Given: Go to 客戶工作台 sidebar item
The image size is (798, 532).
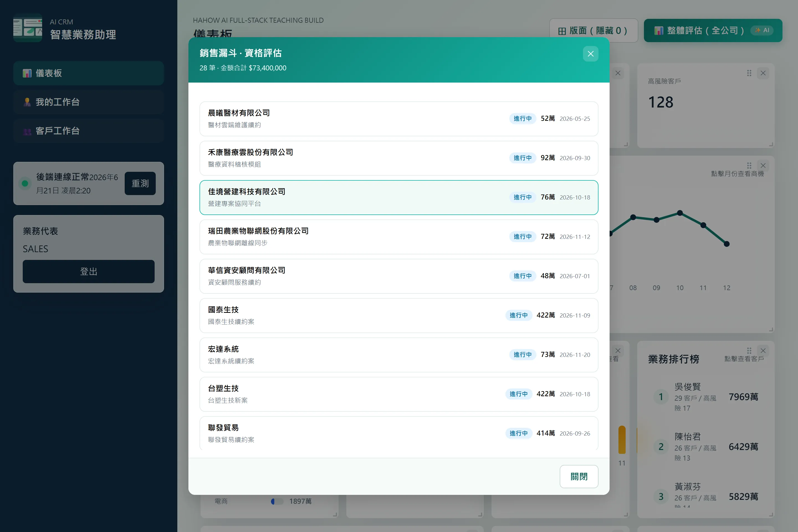Looking at the screenshot, I should pos(89,131).
